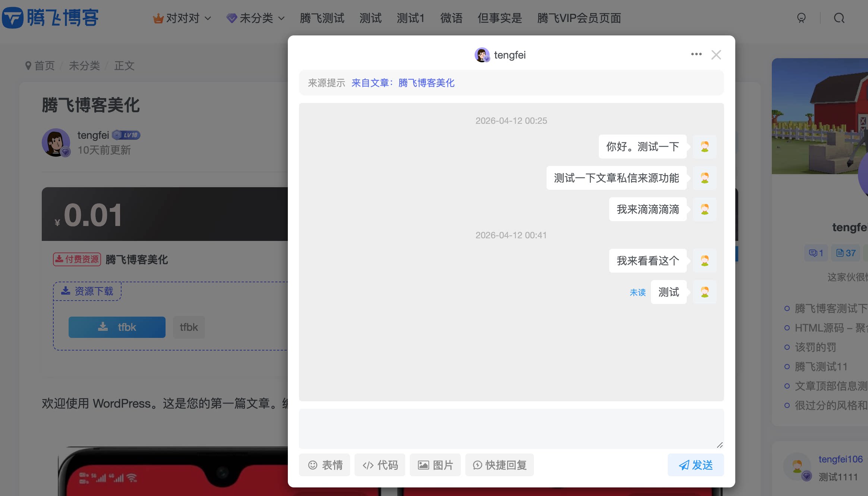The width and height of the screenshot is (868, 496).
Task: Click the 发送 send button
Action: [x=696, y=465]
